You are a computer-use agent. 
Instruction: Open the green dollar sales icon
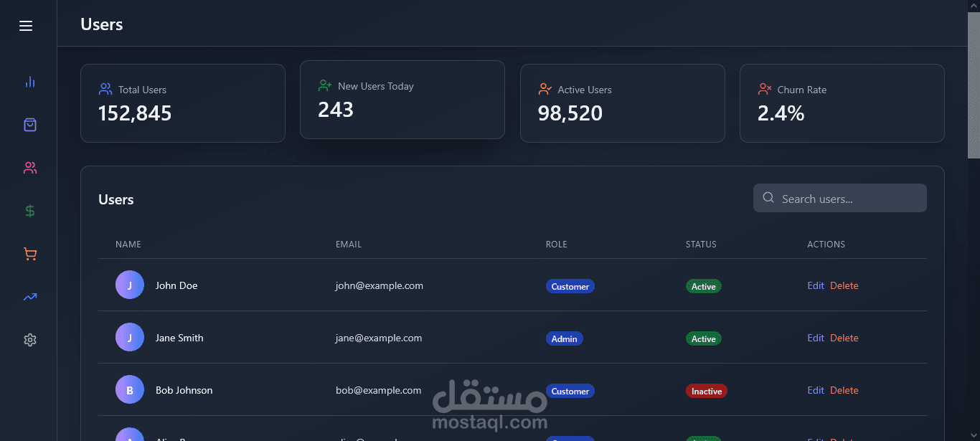click(x=29, y=211)
